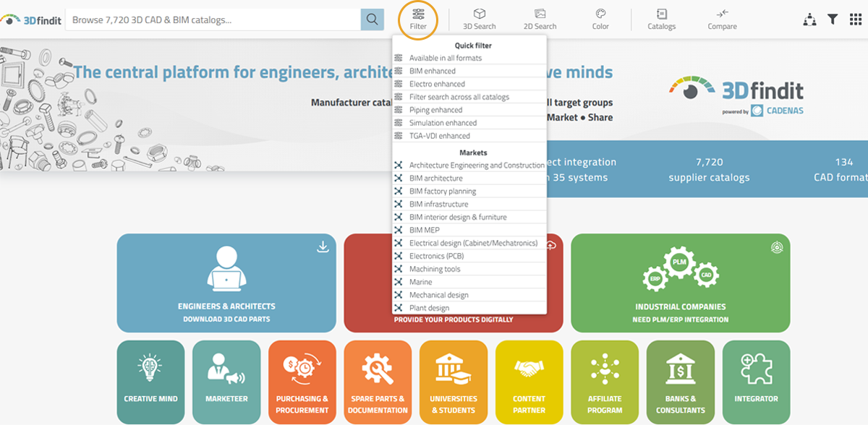868x425 pixels.
Task: Choose 'BIM infrastructure' market
Action: coord(469,205)
